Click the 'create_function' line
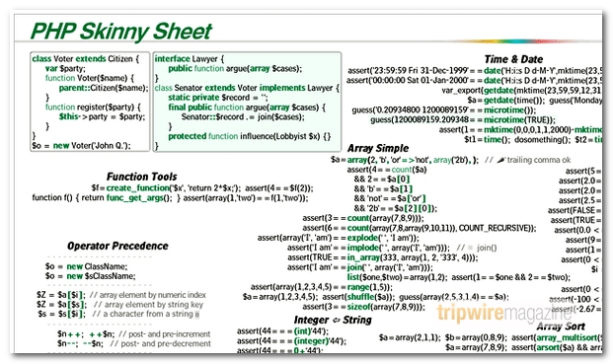 pyautogui.click(x=202, y=188)
